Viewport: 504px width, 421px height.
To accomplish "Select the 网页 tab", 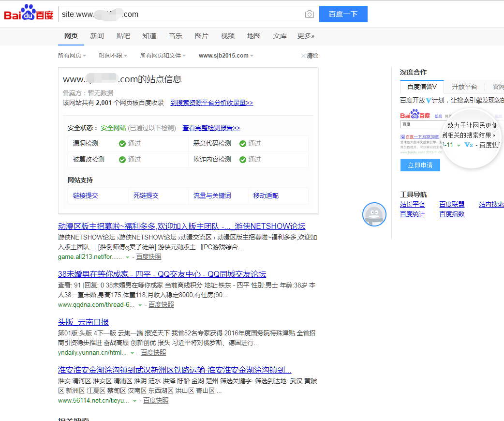I will click(71, 36).
